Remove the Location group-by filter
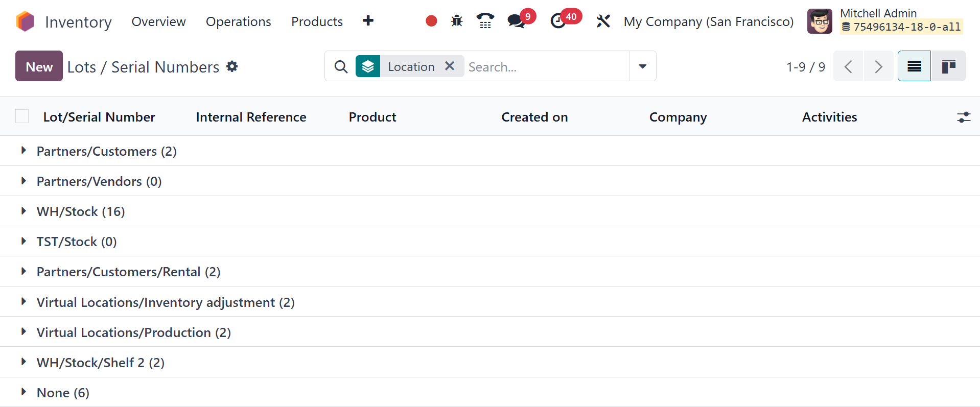This screenshot has width=980, height=407. click(x=450, y=66)
